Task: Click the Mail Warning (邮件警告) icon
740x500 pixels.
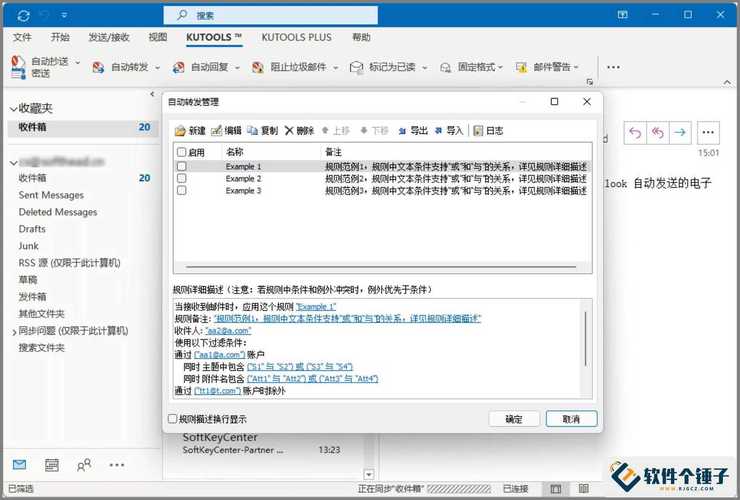Action: [521, 68]
